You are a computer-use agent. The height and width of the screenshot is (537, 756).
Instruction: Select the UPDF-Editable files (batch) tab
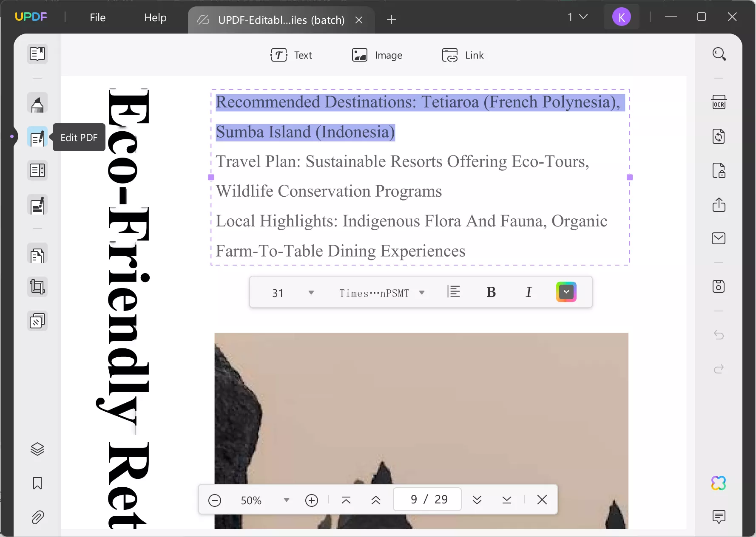point(281,20)
